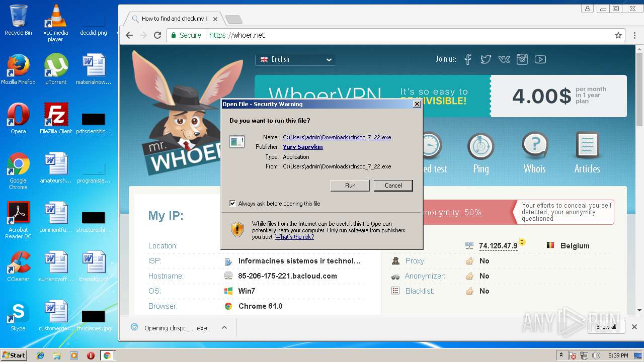644x362 pixels.
Task: Open the commentfu document file
Action: (x=56, y=217)
